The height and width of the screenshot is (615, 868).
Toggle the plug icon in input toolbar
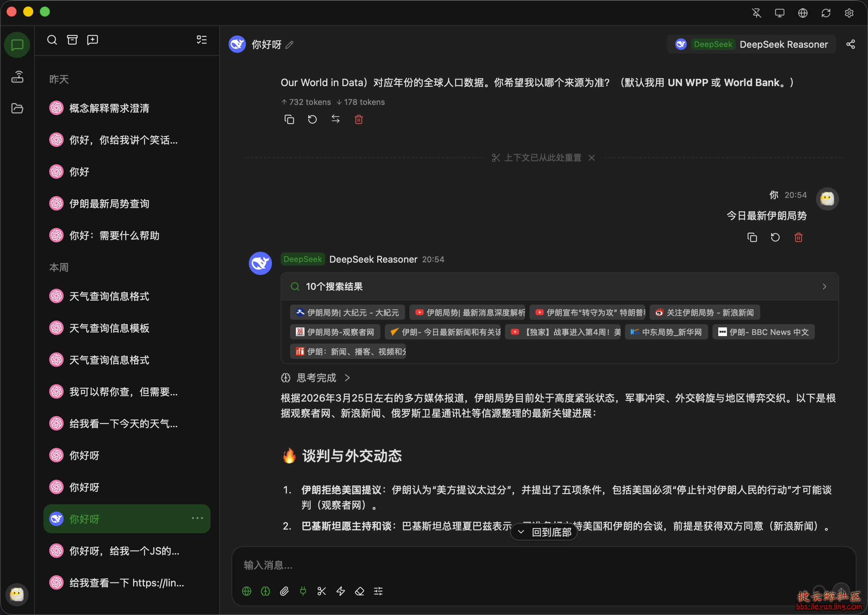point(303,591)
